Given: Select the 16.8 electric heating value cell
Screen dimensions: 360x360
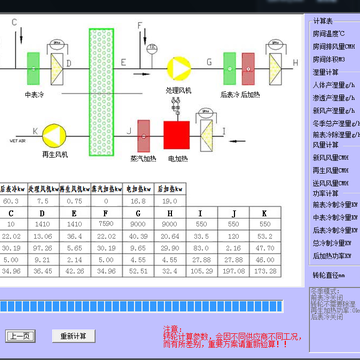Looking at the screenshot, I should tap(138, 201).
